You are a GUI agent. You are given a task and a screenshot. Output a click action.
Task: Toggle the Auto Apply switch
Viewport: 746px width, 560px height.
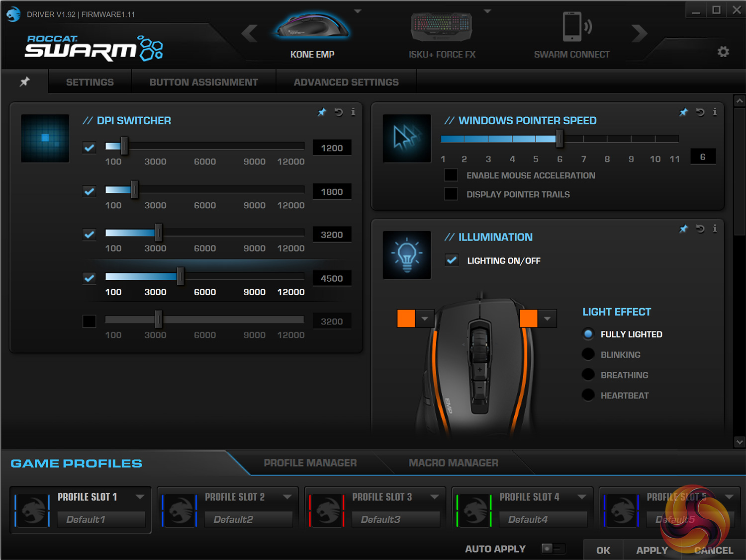click(x=554, y=549)
